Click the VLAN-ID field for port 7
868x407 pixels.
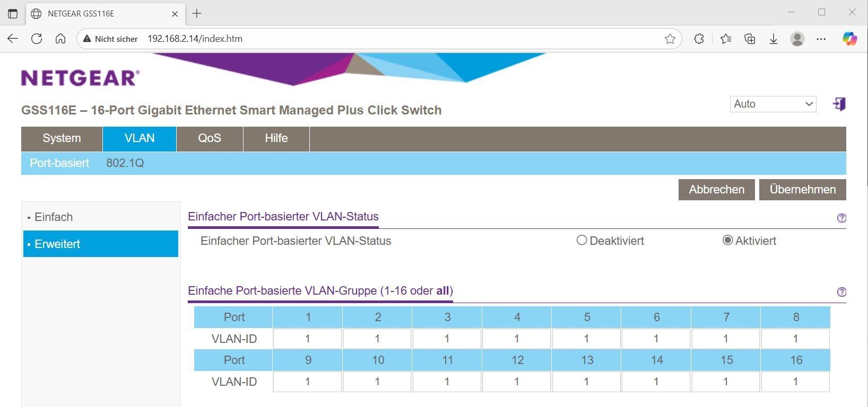[x=726, y=339]
